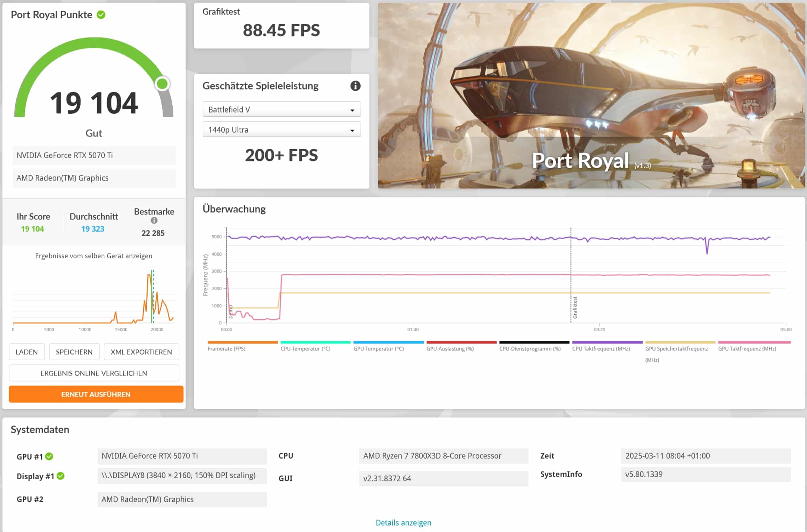Click green checkmark next to Port Royal Punkte
The width and height of the screenshot is (807, 532).
(x=101, y=15)
